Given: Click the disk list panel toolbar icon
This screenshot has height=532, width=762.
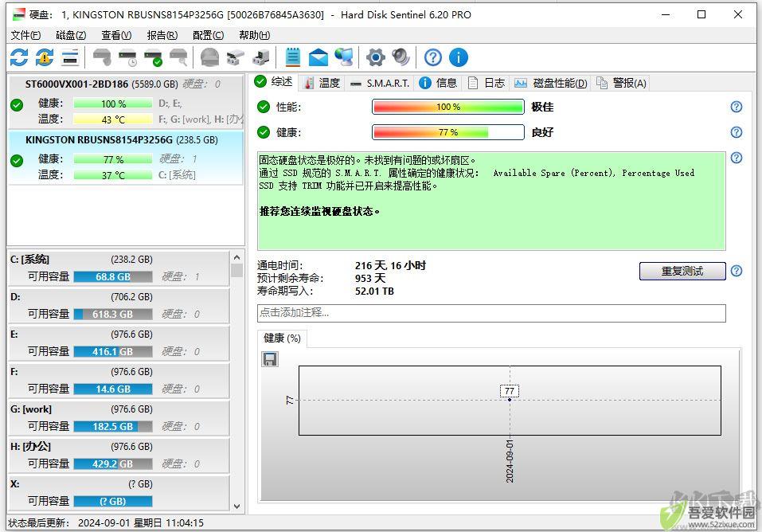Looking at the screenshot, I should click(70, 57).
